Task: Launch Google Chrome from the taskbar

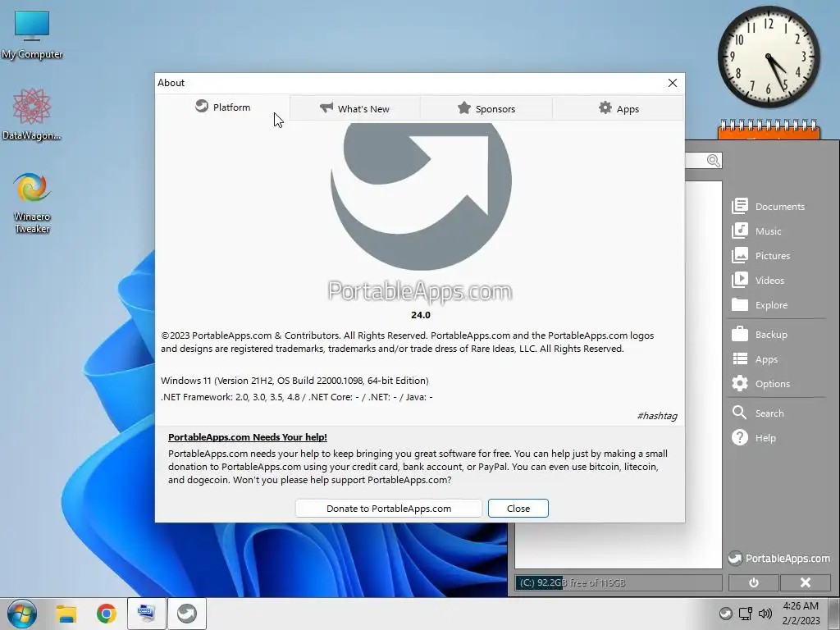Action: click(x=107, y=614)
